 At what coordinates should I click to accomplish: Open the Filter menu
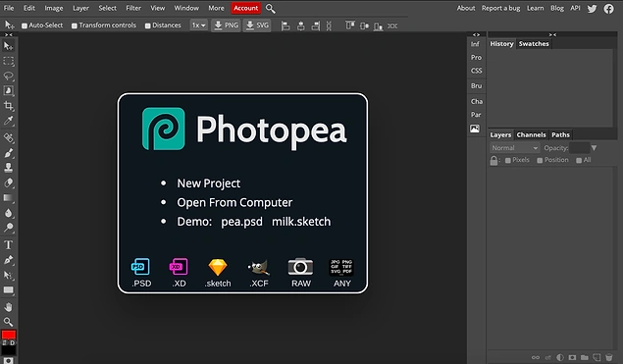click(133, 8)
